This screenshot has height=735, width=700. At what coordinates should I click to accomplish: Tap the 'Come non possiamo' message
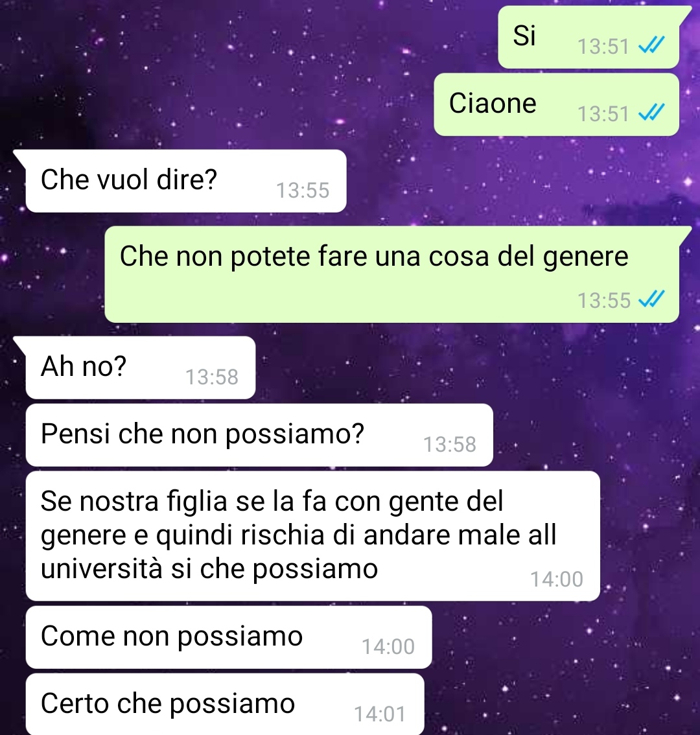(229, 638)
